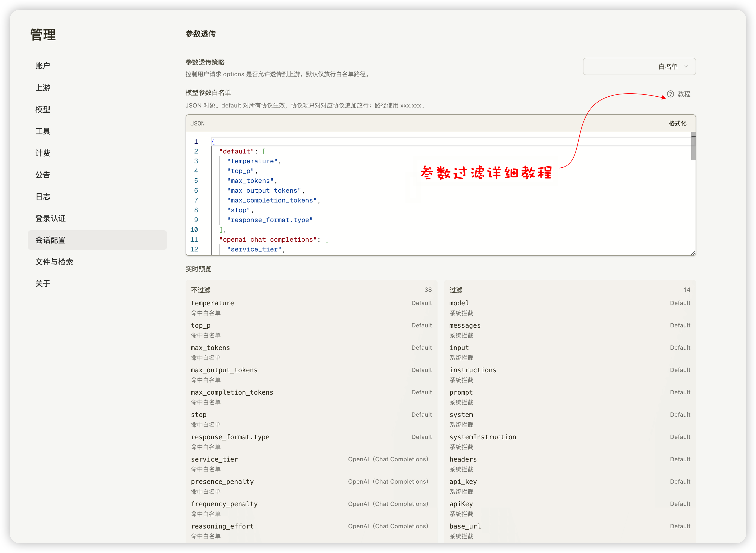Click the "stop" line in JSON editor
The width and height of the screenshot is (756, 553).
tap(240, 210)
